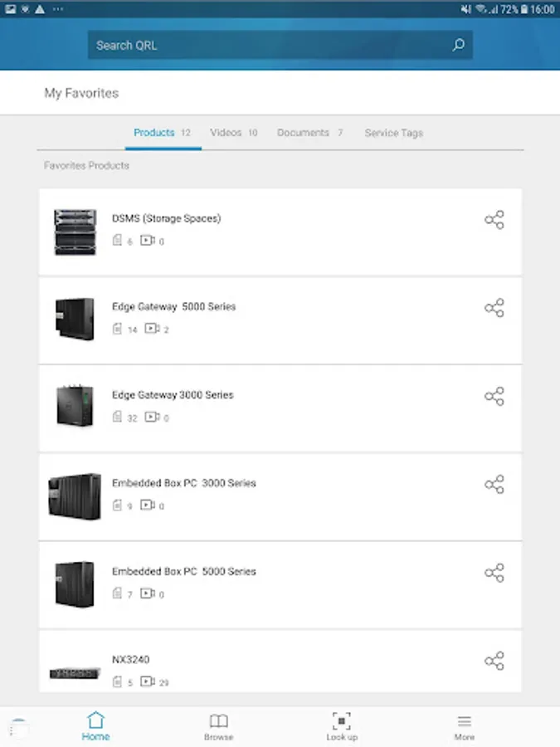Share Edge Gateway 3000 Series
The image size is (560, 747).
[x=494, y=396]
